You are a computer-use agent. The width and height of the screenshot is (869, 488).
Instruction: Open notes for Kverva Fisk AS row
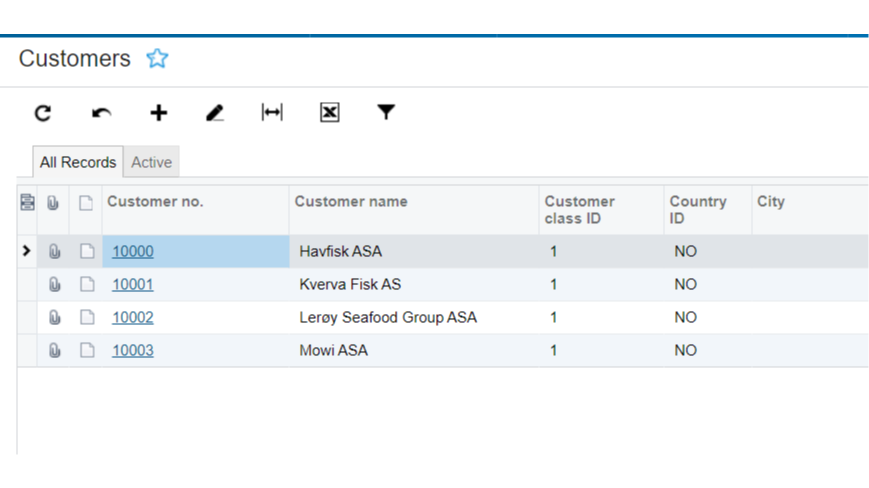87,285
